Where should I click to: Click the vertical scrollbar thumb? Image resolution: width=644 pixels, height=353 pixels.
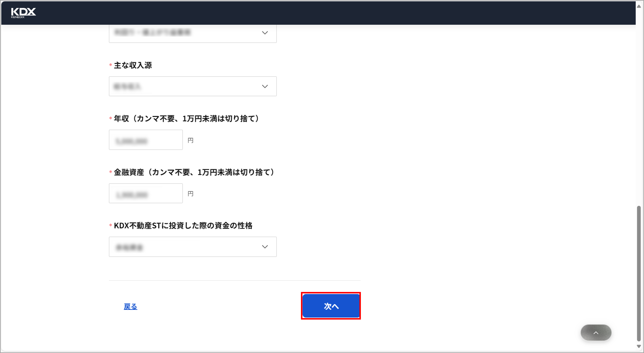tap(639, 273)
